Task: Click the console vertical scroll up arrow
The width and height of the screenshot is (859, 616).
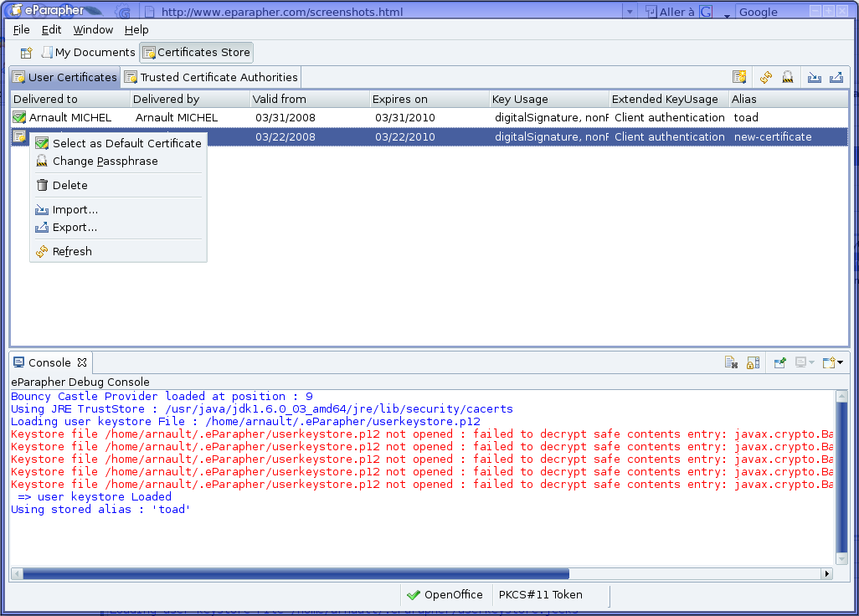Action: pos(842,396)
